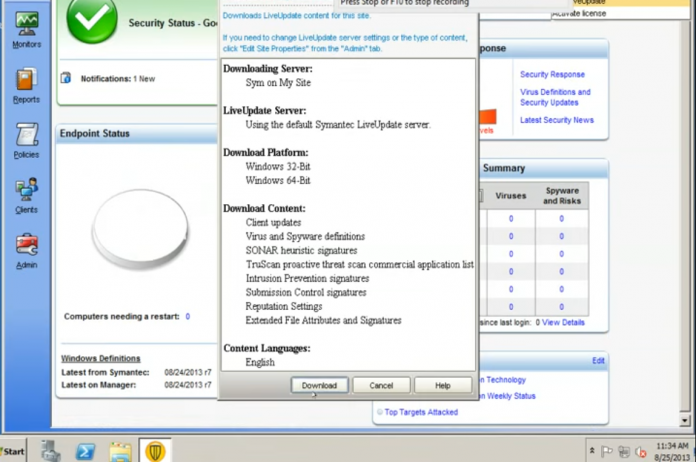Open the Security Response link
This screenshot has height=462, width=696.
click(x=552, y=74)
